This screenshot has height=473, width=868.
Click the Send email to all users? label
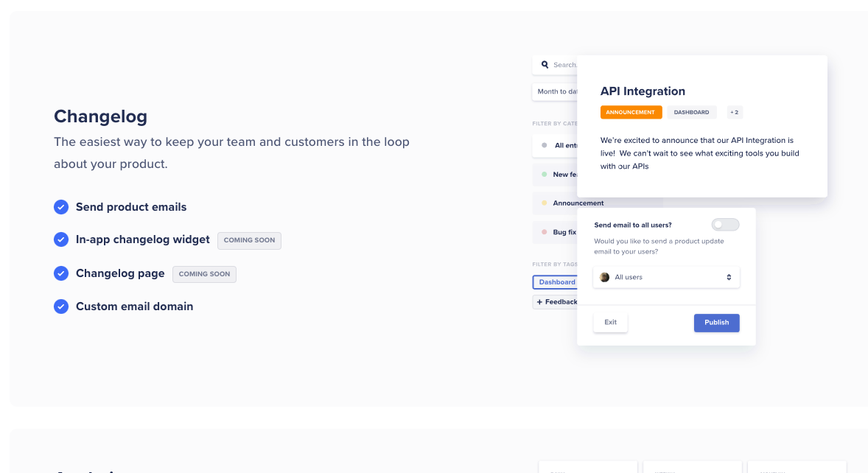pyautogui.click(x=633, y=225)
